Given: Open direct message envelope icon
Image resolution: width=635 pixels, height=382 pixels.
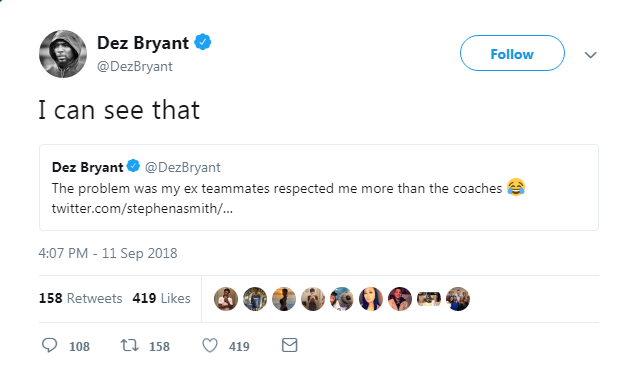Looking at the screenshot, I should click(290, 345).
